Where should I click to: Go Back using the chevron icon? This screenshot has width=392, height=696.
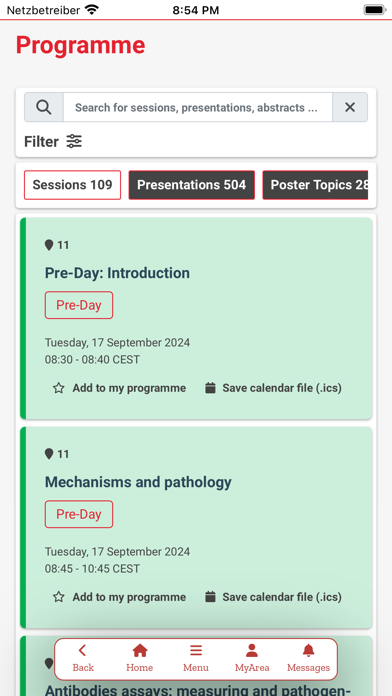click(x=83, y=651)
